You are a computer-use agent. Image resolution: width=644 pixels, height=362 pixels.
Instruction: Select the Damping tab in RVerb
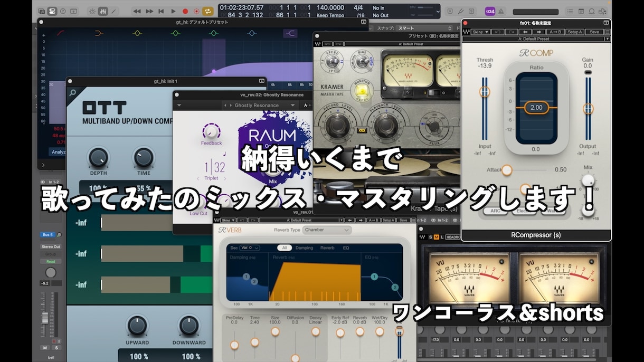click(305, 247)
